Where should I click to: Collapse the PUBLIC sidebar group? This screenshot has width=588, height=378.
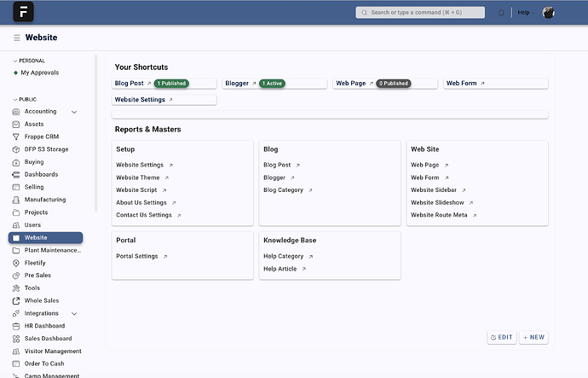(x=25, y=100)
